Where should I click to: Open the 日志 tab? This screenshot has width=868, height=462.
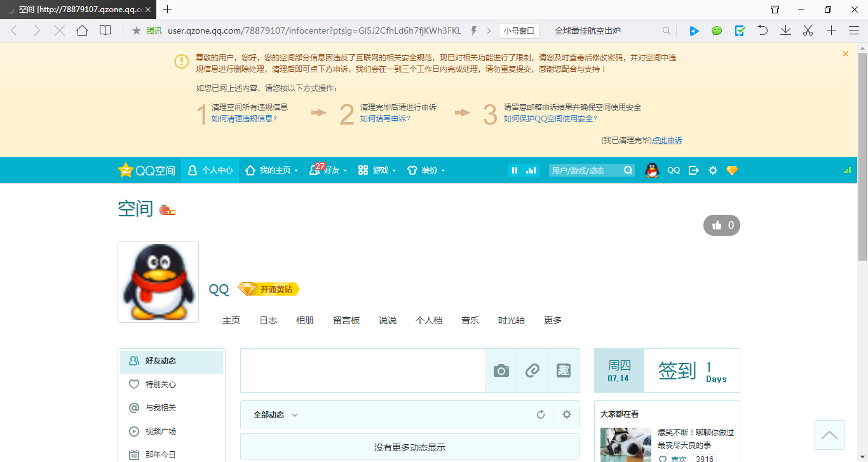268,320
